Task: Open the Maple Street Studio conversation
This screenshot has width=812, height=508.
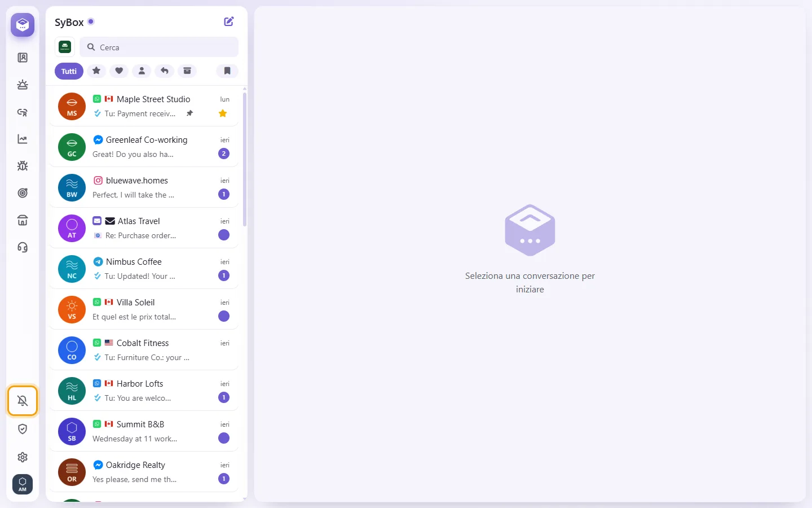Action: 144,106
